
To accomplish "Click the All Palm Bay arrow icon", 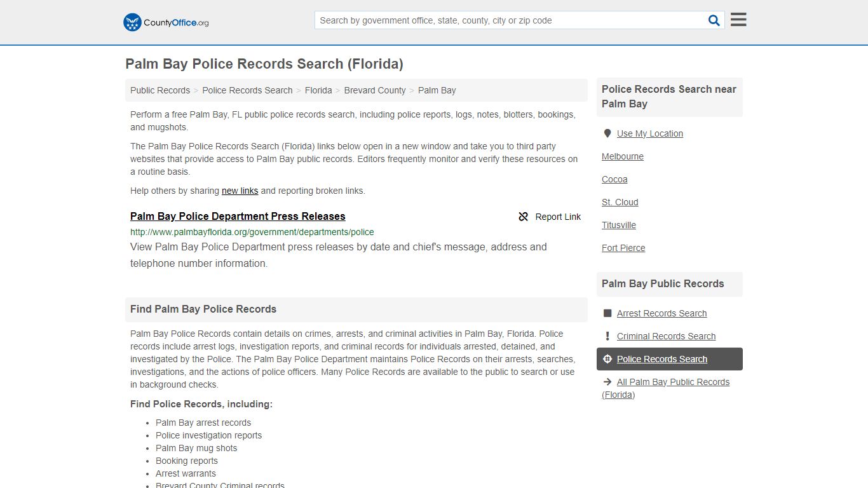I will 607,382.
